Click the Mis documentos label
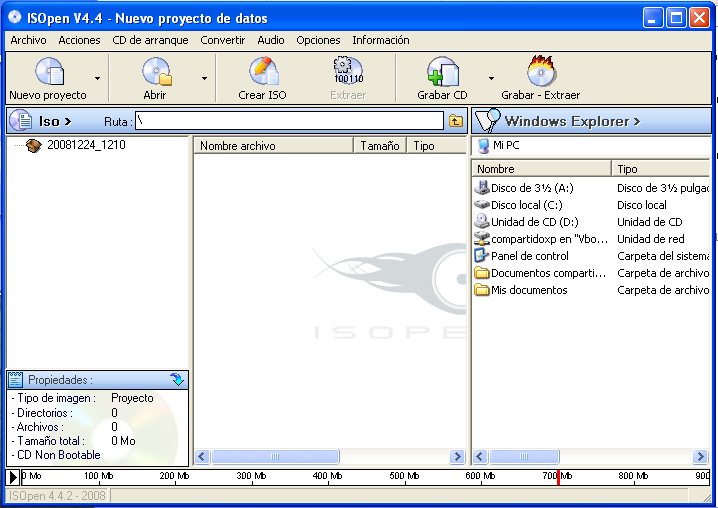Screen dimensions: 718x508 coord(529,290)
